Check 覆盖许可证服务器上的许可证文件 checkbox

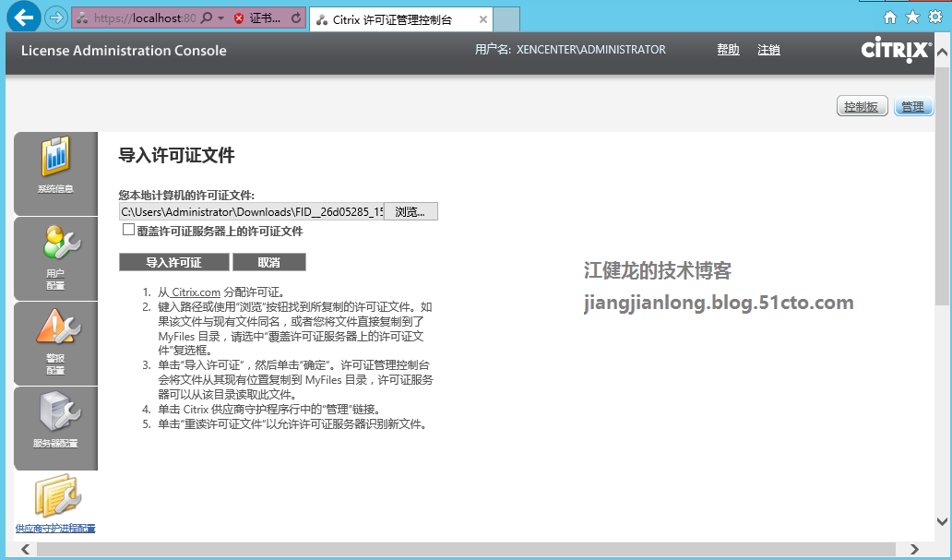[x=128, y=230]
